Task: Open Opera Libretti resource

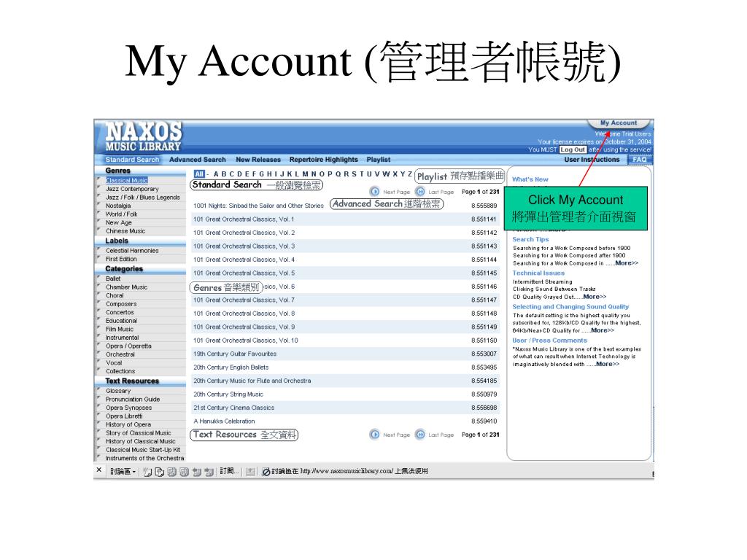Action: coord(124,416)
